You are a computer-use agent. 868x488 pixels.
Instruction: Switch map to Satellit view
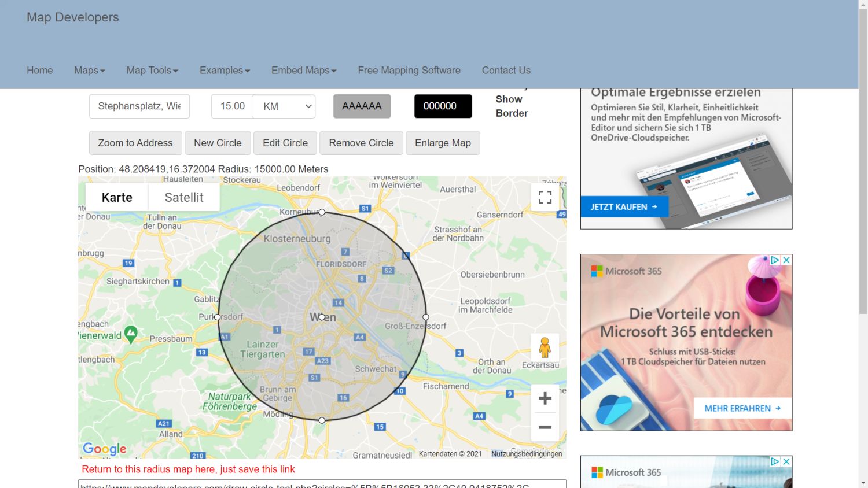pyautogui.click(x=184, y=197)
